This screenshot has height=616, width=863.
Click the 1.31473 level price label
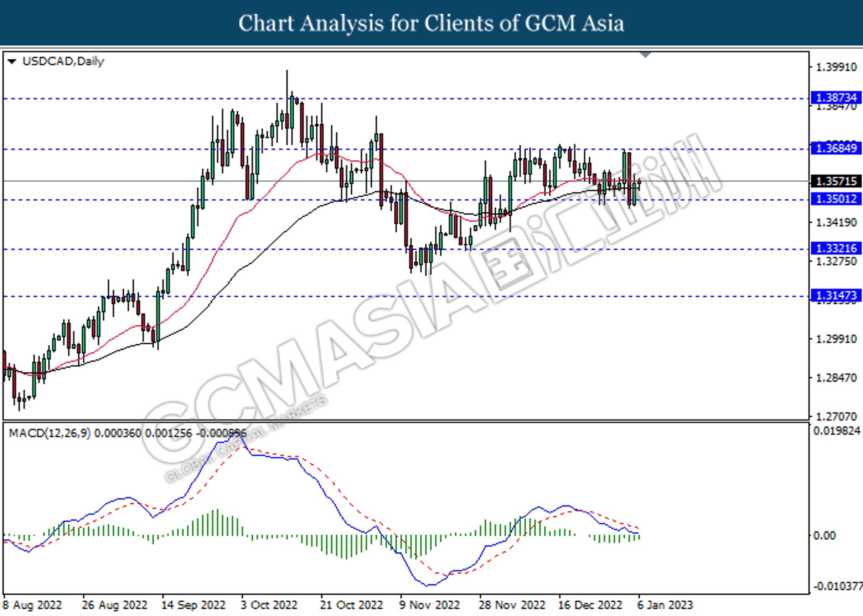coord(836,295)
